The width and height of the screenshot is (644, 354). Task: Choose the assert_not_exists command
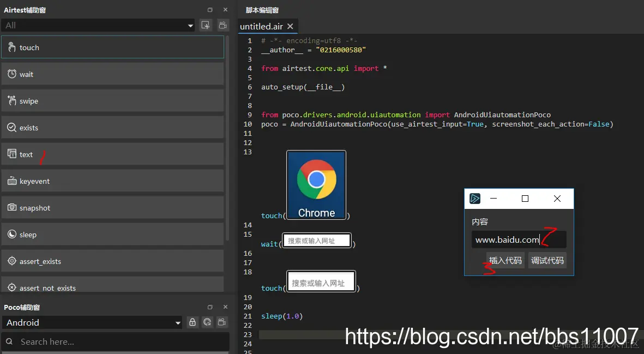[x=112, y=284]
